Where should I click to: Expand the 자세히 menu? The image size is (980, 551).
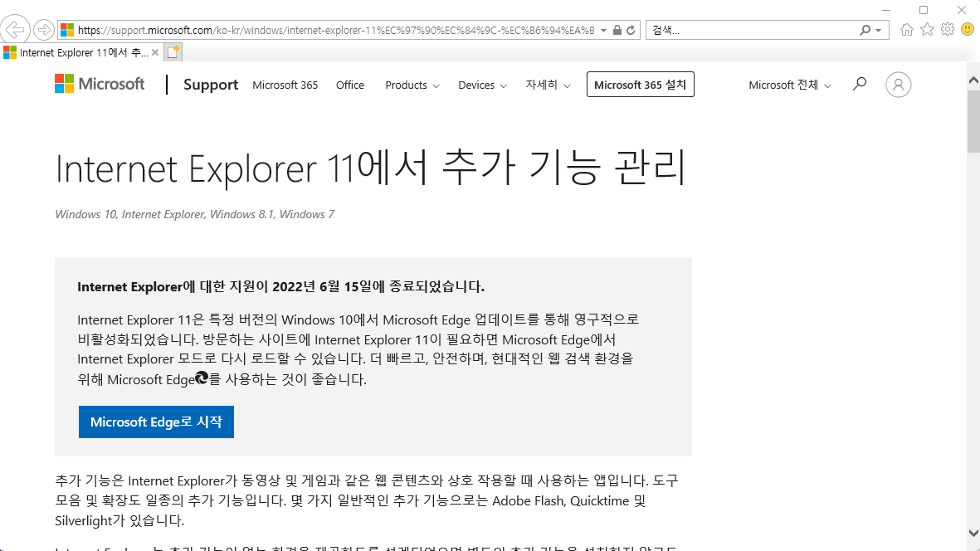coord(549,85)
